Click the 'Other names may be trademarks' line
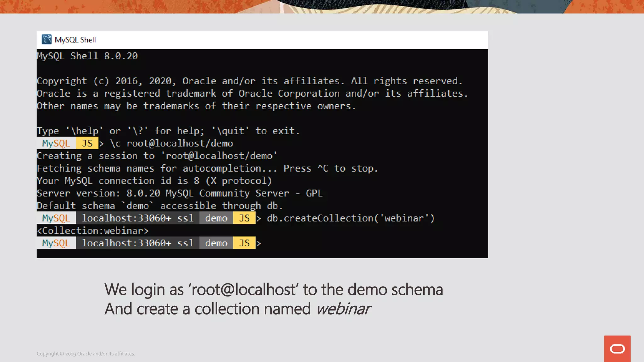 point(196,106)
